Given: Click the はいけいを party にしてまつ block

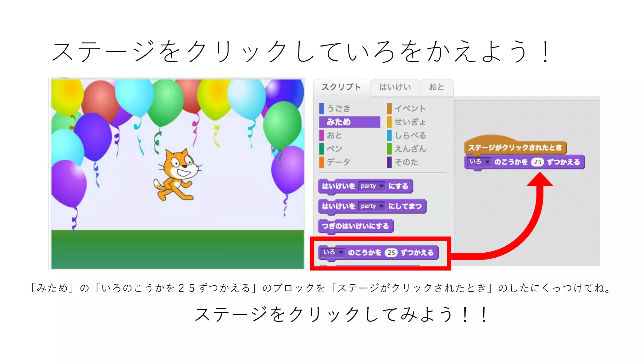Looking at the screenshot, I should (x=372, y=206).
